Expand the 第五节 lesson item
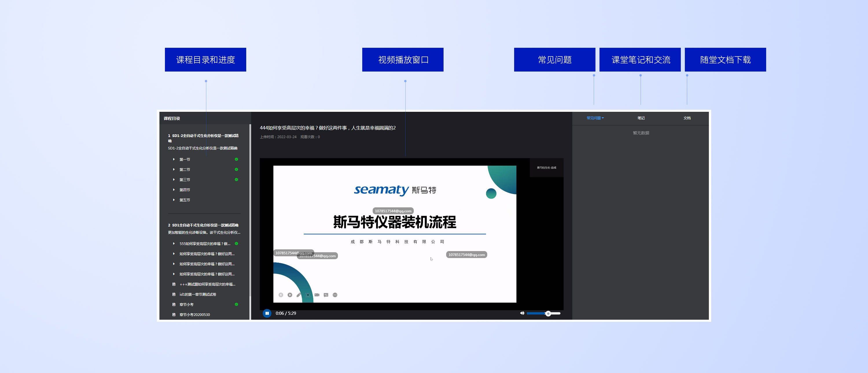The height and width of the screenshot is (373, 868). pyautogui.click(x=184, y=200)
